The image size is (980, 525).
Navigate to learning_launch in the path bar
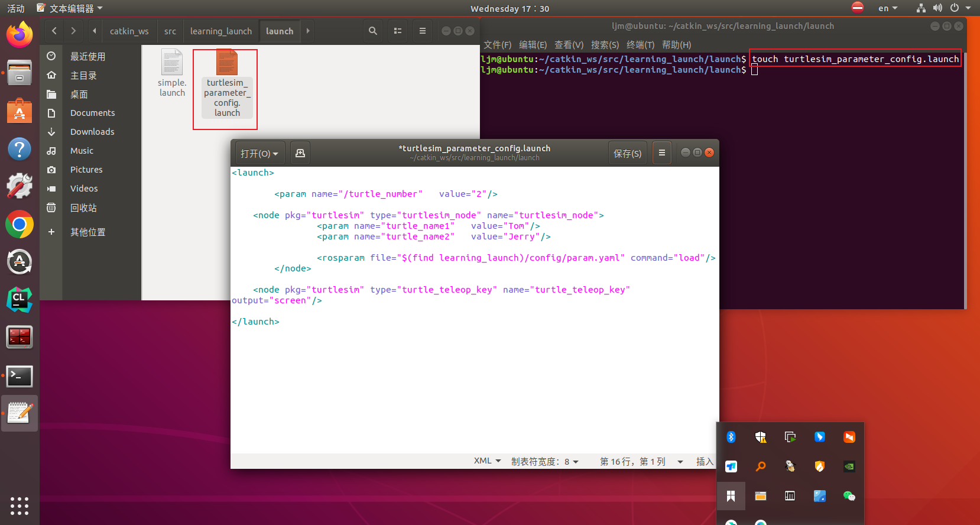(x=221, y=31)
